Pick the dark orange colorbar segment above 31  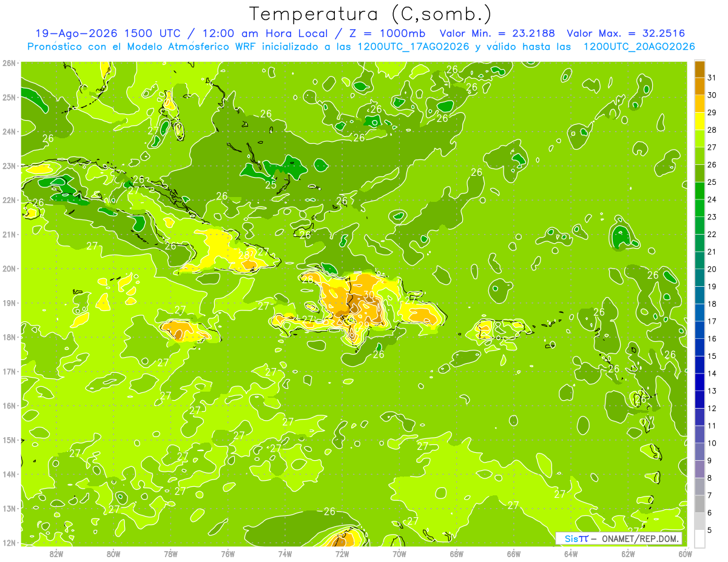point(699,69)
